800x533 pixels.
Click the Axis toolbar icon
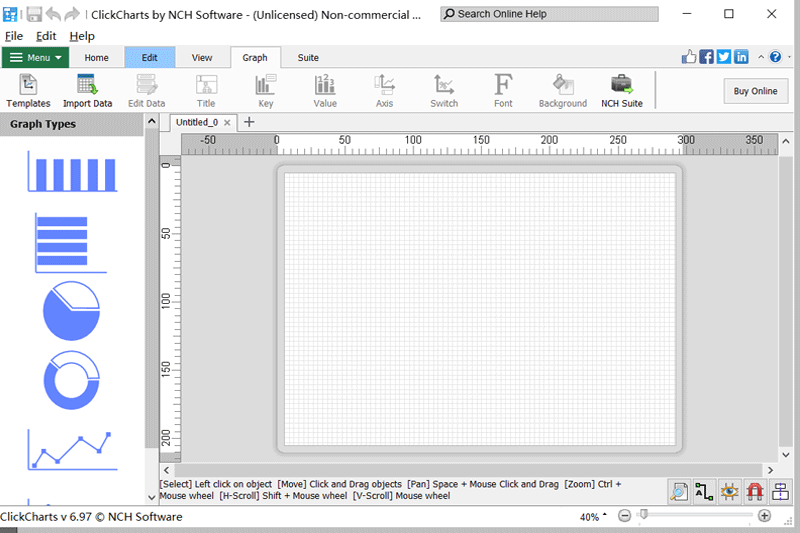(x=384, y=91)
